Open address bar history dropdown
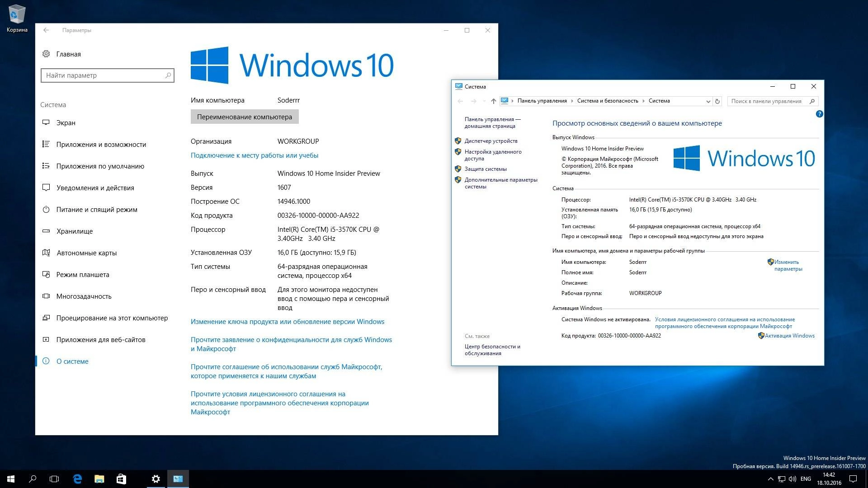 pyautogui.click(x=708, y=101)
